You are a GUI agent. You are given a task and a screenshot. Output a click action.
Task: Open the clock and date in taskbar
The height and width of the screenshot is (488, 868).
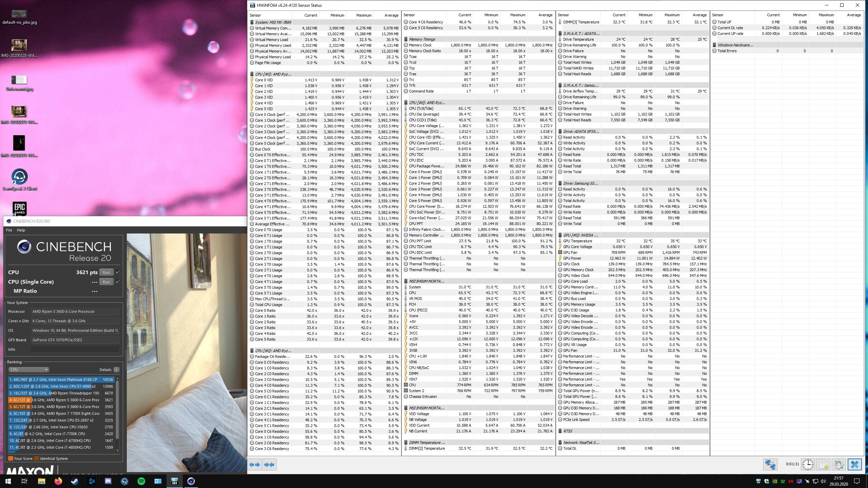(x=838, y=481)
